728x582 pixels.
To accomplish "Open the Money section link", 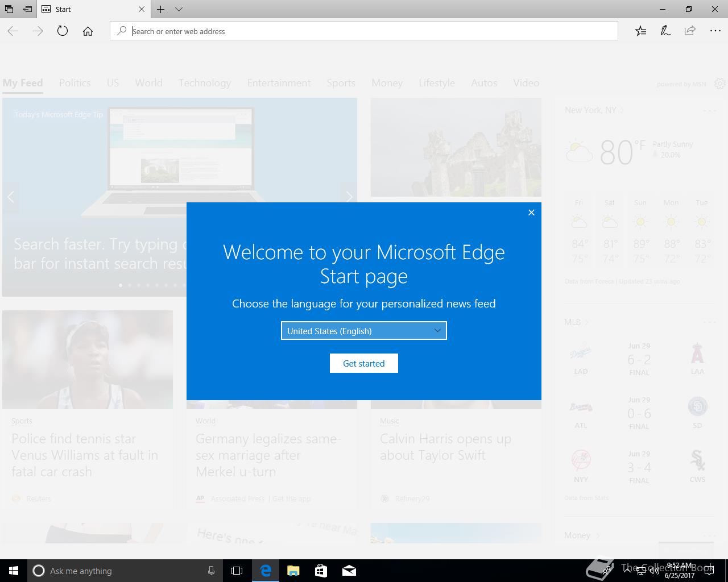I will pos(581,535).
